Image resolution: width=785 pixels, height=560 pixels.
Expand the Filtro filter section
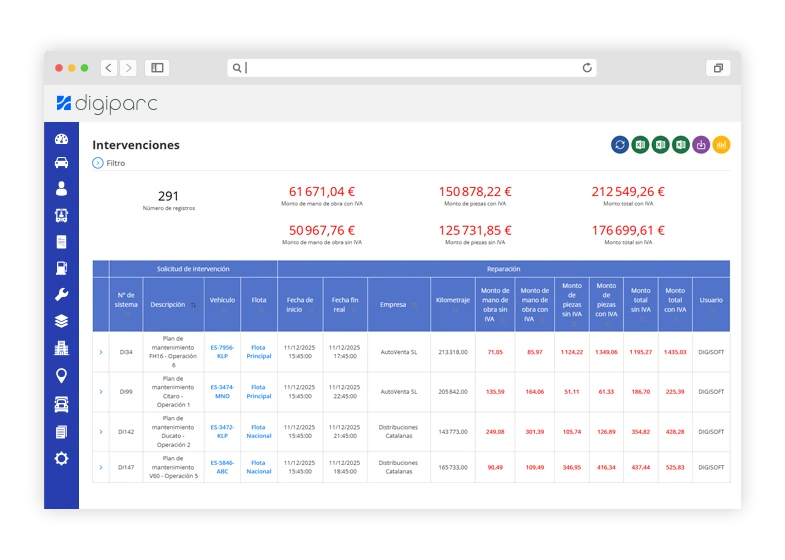click(109, 163)
